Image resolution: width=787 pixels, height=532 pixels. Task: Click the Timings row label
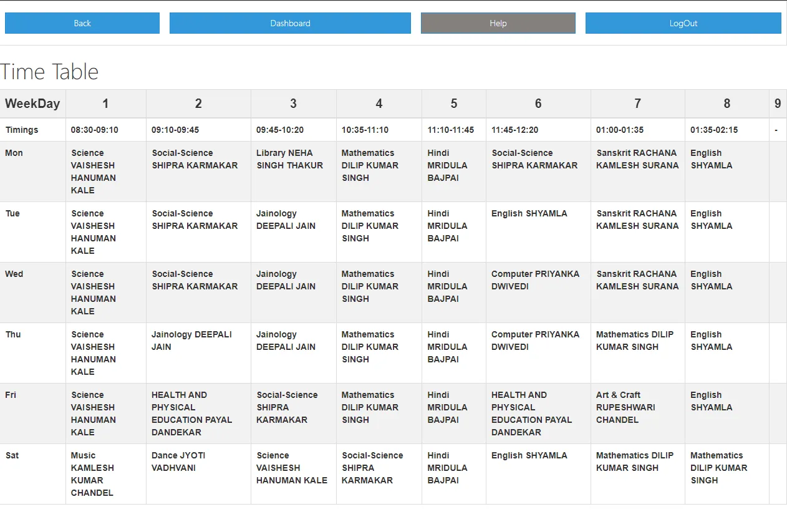(x=32, y=130)
